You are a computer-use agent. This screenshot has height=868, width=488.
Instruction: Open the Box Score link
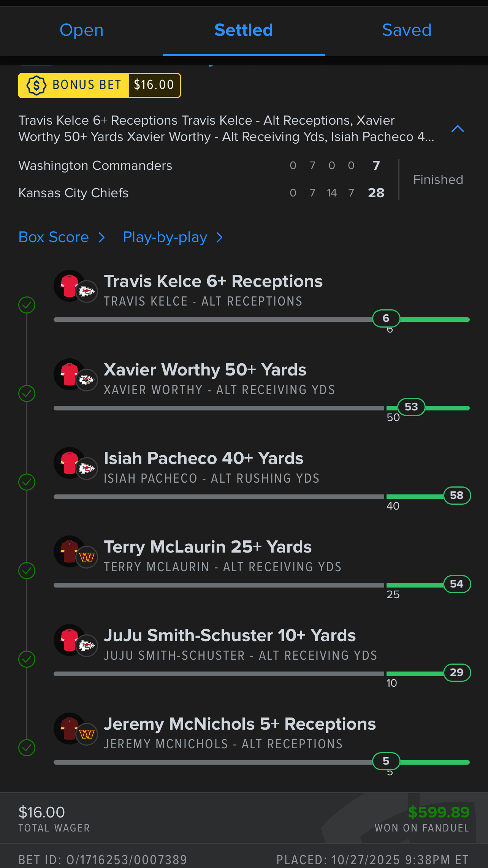[x=54, y=237]
